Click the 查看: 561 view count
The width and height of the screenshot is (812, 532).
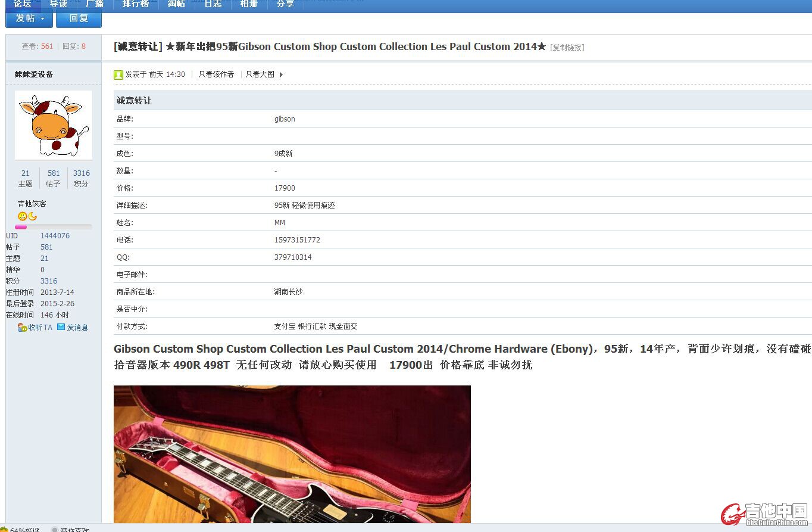tap(38, 46)
